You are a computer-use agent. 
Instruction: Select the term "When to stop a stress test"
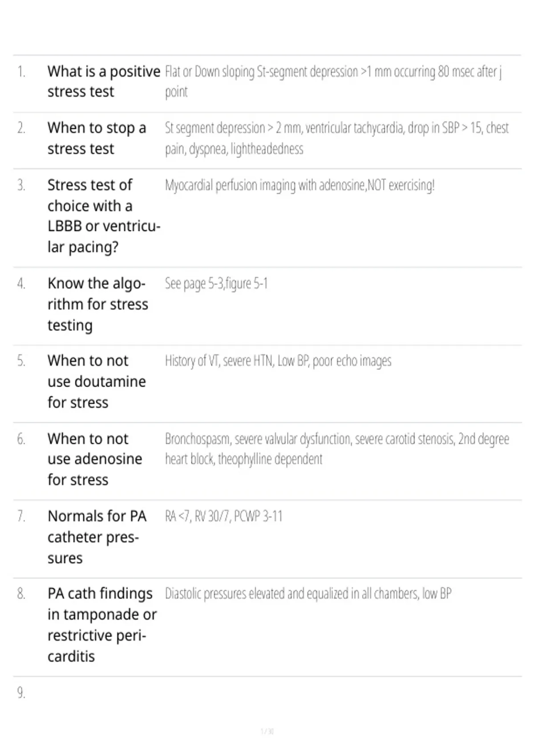(x=97, y=138)
